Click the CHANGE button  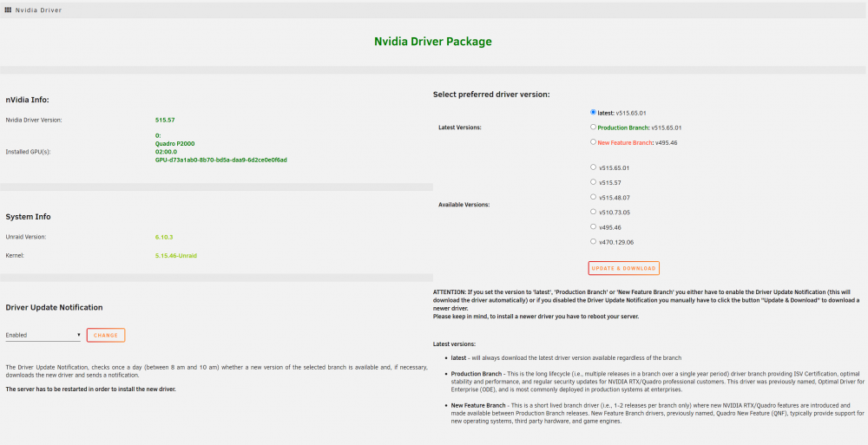click(106, 336)
